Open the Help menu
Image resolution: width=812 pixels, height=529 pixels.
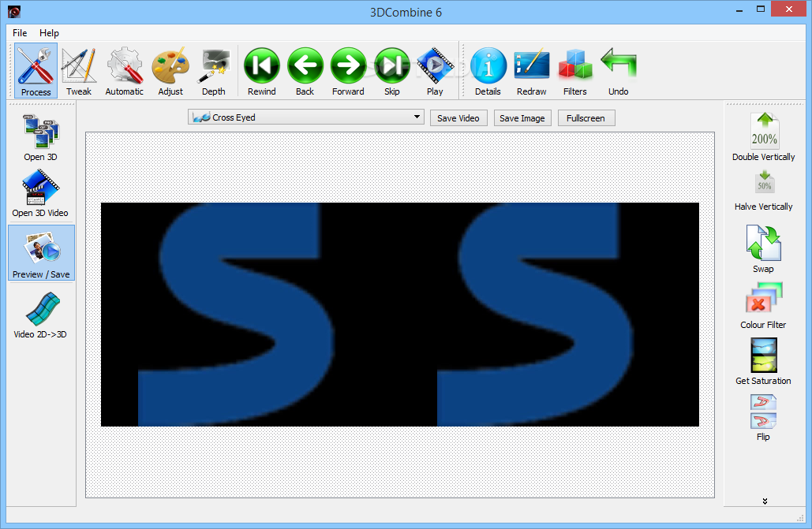pos(49,32)
